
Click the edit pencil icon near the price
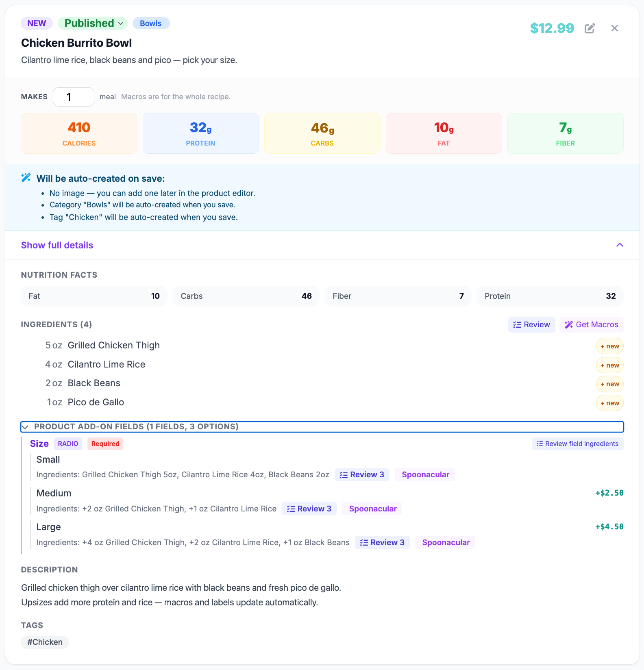[590, 28]
